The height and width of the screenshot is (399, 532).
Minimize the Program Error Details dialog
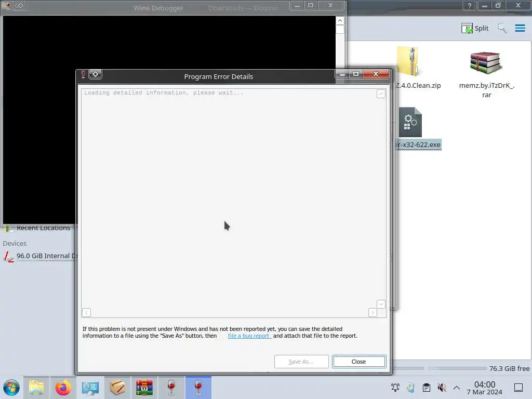(x=342, y=74)
